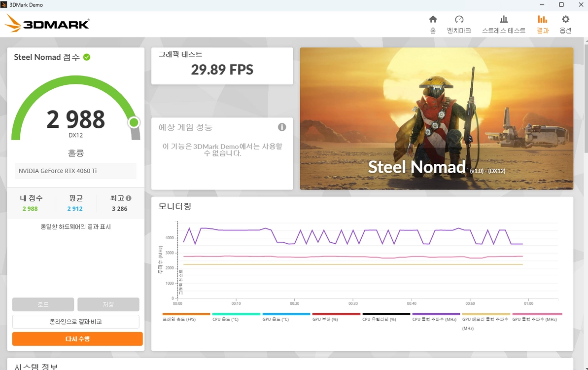Click 동일한 하드웨어의 결과 표시 link
Image resolution: width=588 pixels, height=370 pixels.
[76, 226]
